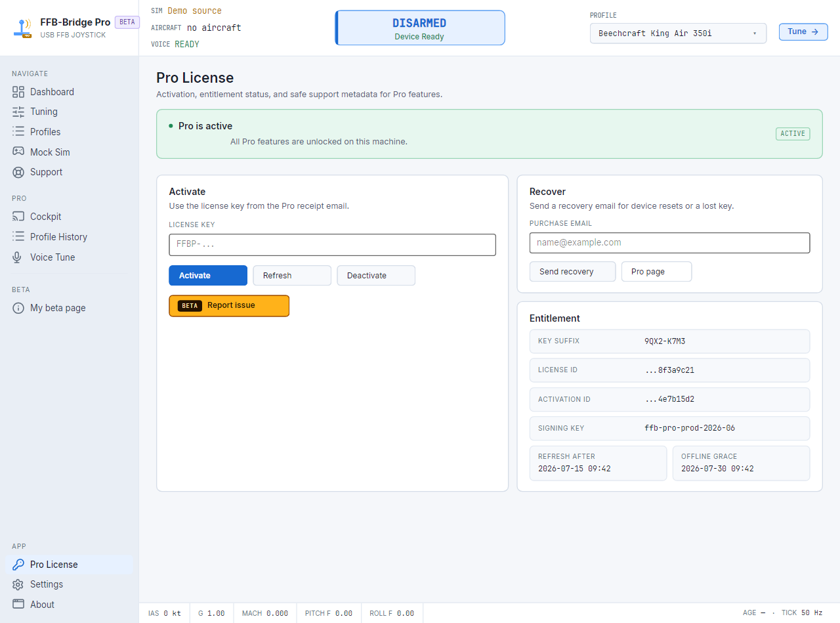Open the Beechcraft King Air 350i profile dropdown
Image resolution: width=840 pixels, height=623 pixels.
678,33
